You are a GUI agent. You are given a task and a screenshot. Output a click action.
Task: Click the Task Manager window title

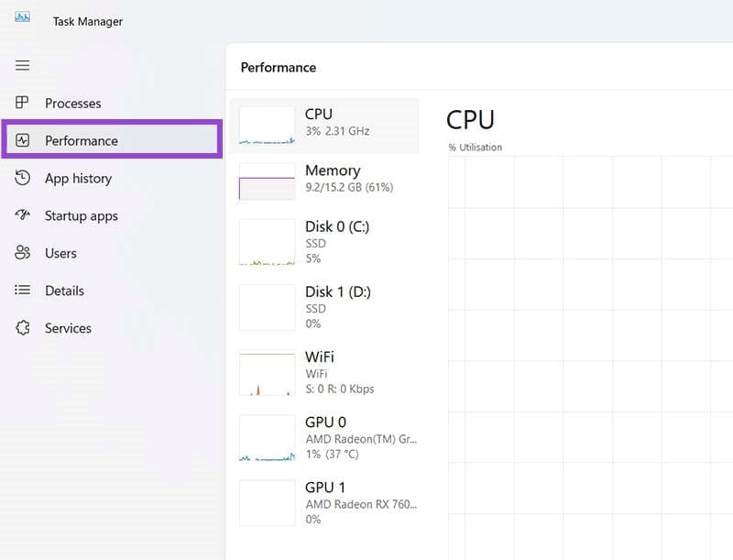coord(87,21)
